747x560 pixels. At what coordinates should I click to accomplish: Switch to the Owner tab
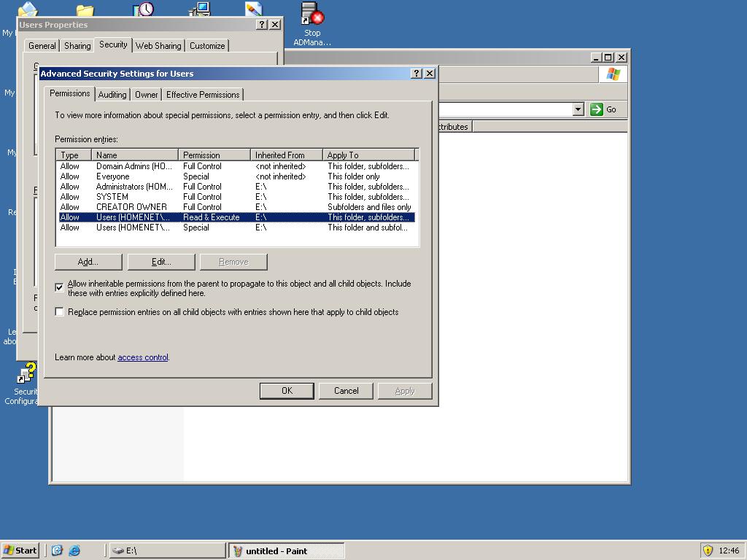point(146,94)
